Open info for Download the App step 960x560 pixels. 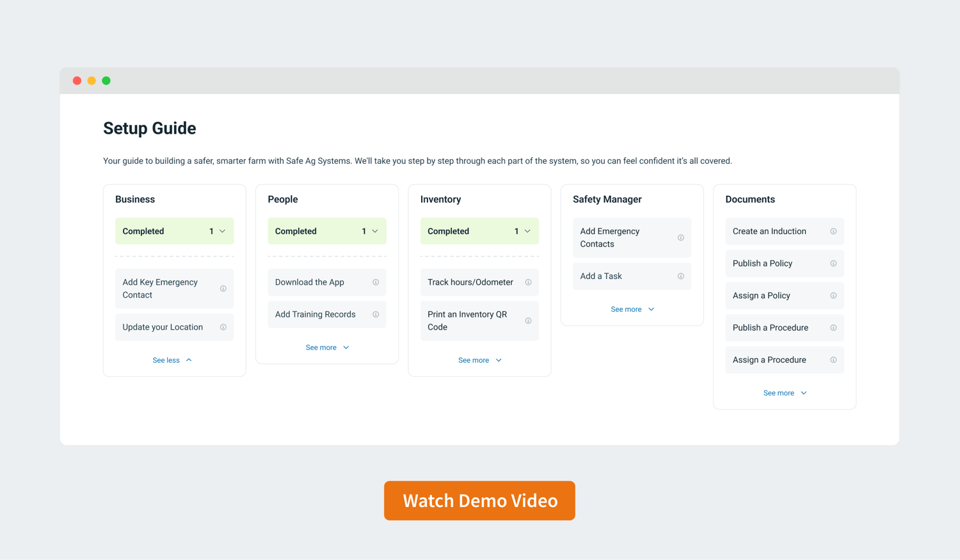[375, 282]
